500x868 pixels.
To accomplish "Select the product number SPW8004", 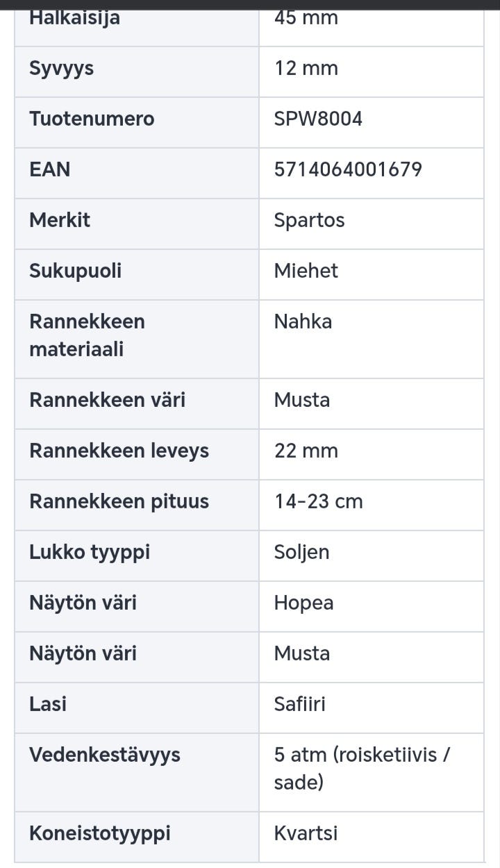I will [318, 119].
